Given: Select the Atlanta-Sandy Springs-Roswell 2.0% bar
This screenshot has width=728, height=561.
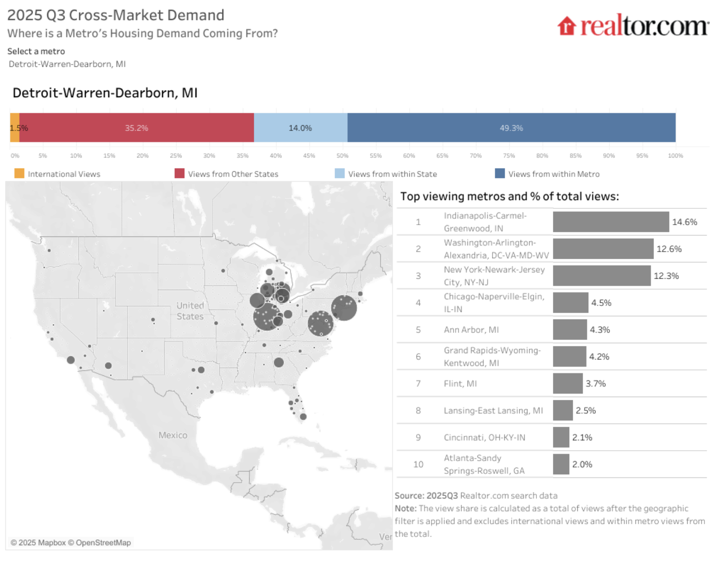Looking at the screenshot, I should [x=561, y=464].
